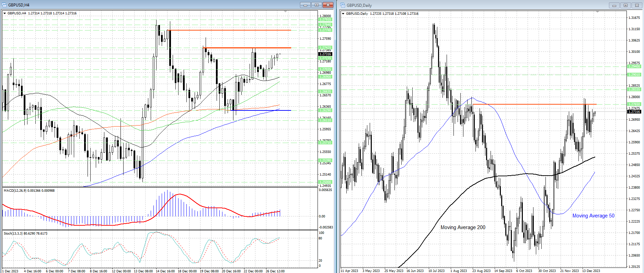Click the 1.28000 price on H4 axis
Image resolution: width=644 pixels, height=273 pixels.
[x=325, y=16]
